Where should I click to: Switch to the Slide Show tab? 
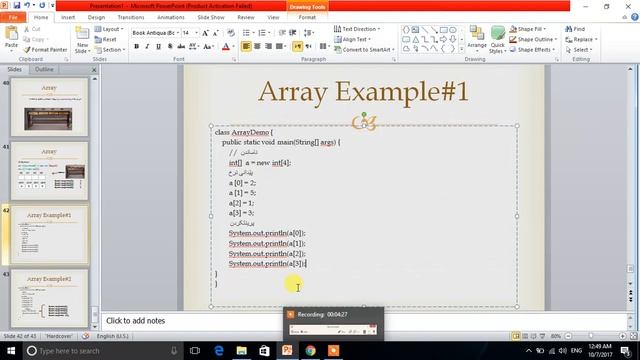coord(211,18)
